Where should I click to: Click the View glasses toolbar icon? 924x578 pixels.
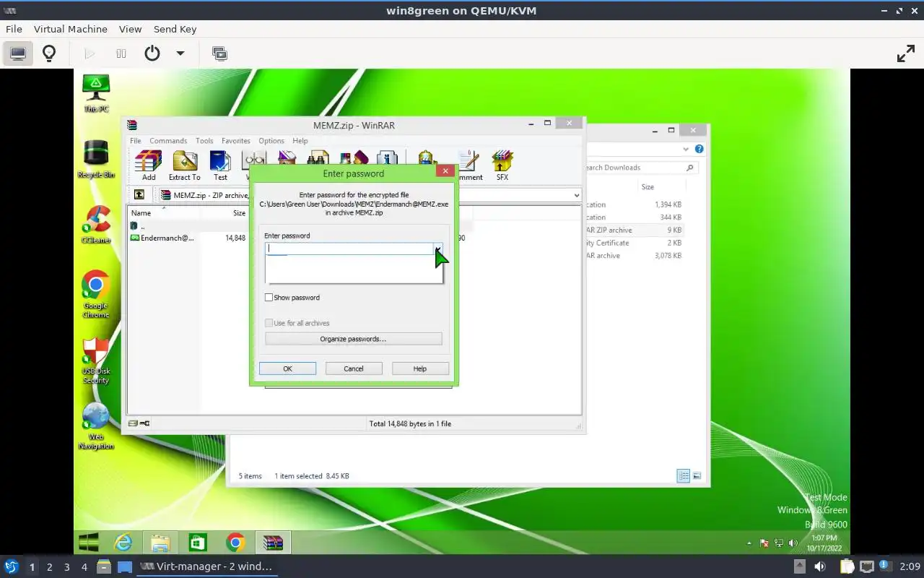pos(255,158)
